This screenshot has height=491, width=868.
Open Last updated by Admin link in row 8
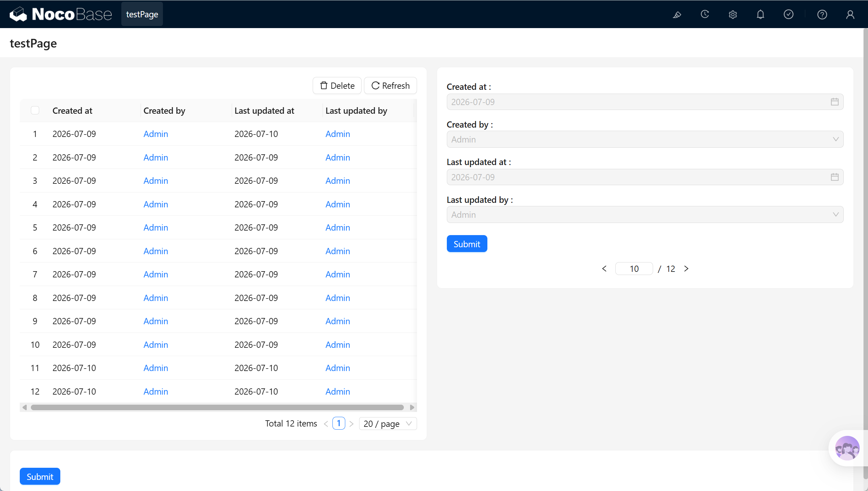pos(338,298)
